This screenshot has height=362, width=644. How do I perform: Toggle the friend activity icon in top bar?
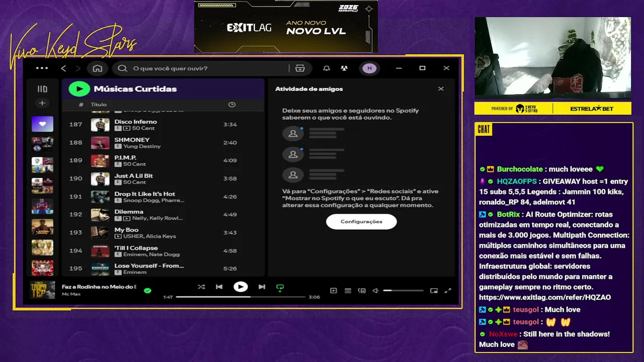click(x=344, y=68)
